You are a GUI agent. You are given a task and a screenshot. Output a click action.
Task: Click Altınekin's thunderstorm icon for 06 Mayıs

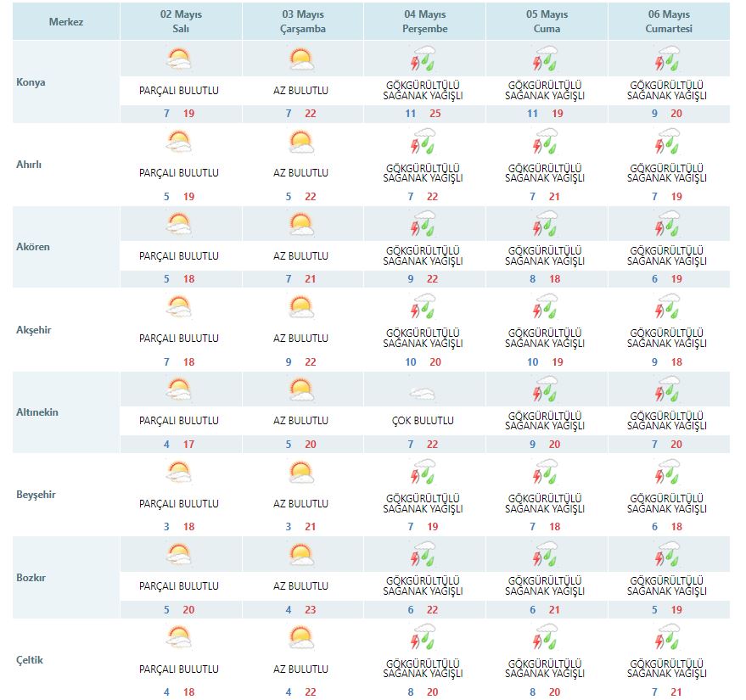point(667,390)
